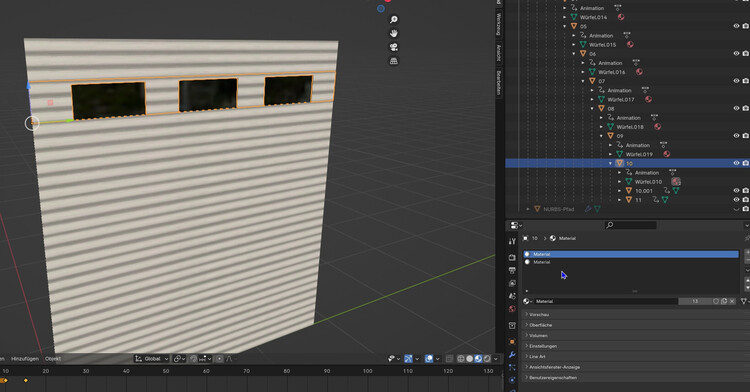
Task: Enable snapping magnet icon in header
Action: 194,359
